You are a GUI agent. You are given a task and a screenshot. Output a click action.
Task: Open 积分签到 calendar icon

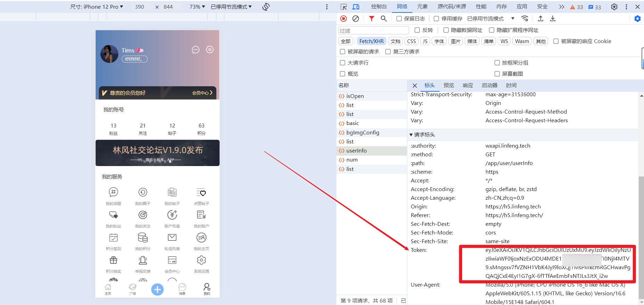[x=113, y=237]
